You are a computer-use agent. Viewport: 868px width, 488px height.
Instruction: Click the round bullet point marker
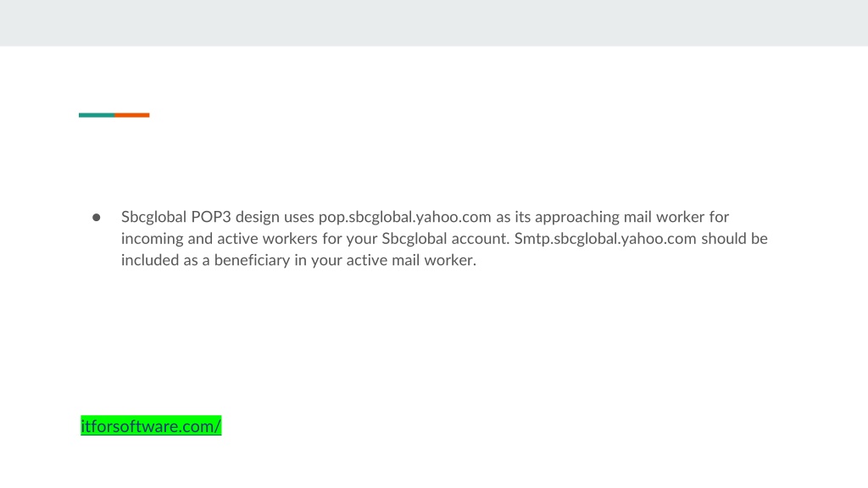click(x=97, y=218)
